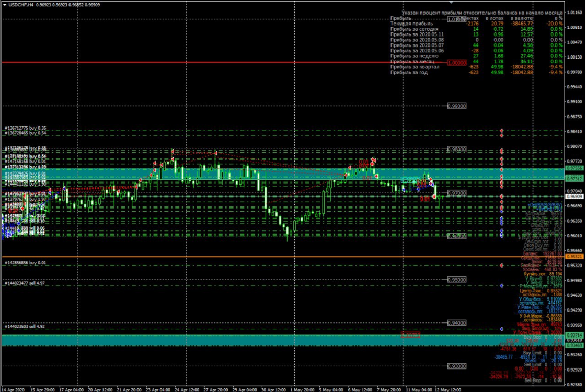Click the -38465.77 current profit currency value
586x392 pixels.
(522, 24)
